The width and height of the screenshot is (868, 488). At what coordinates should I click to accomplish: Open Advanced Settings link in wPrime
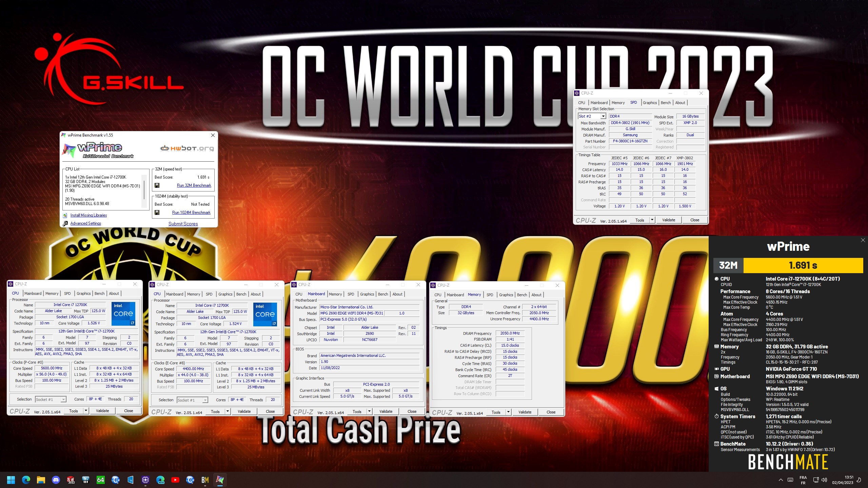86,223
